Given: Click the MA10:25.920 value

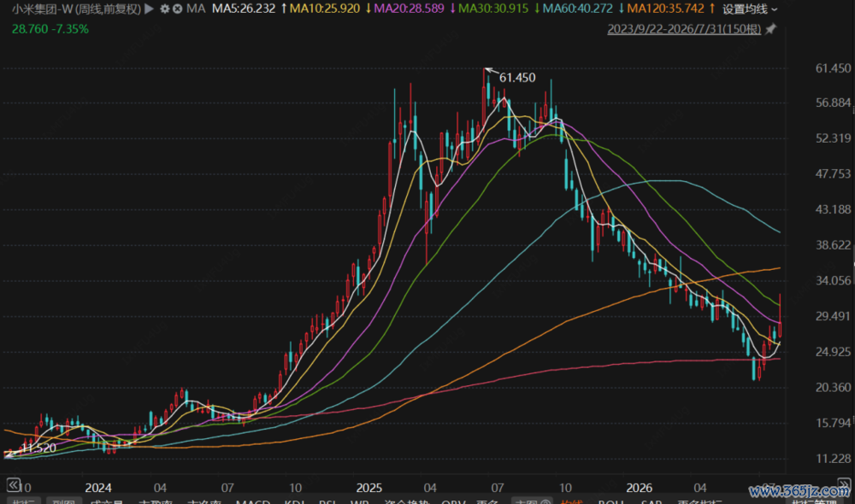Looking at the screenshot, I should coord(324,9).
